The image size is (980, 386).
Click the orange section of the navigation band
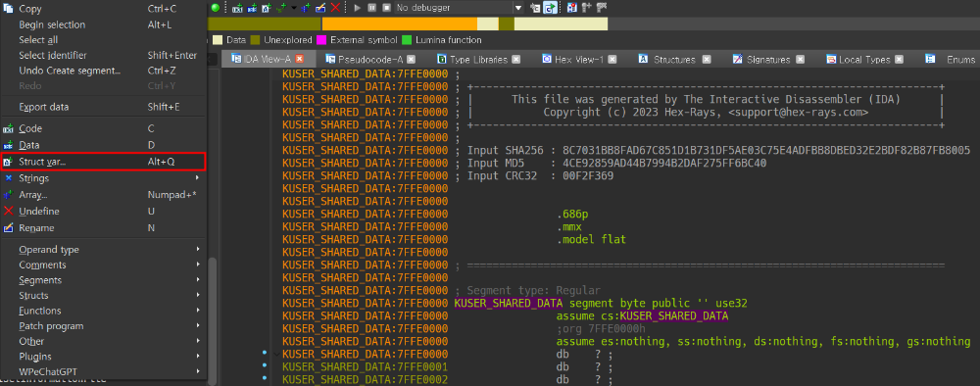tap(400, 24)
